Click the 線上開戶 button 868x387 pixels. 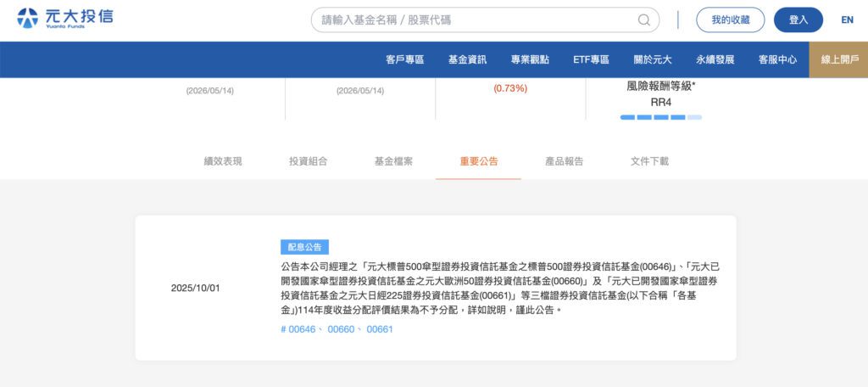tap(838, 60)
